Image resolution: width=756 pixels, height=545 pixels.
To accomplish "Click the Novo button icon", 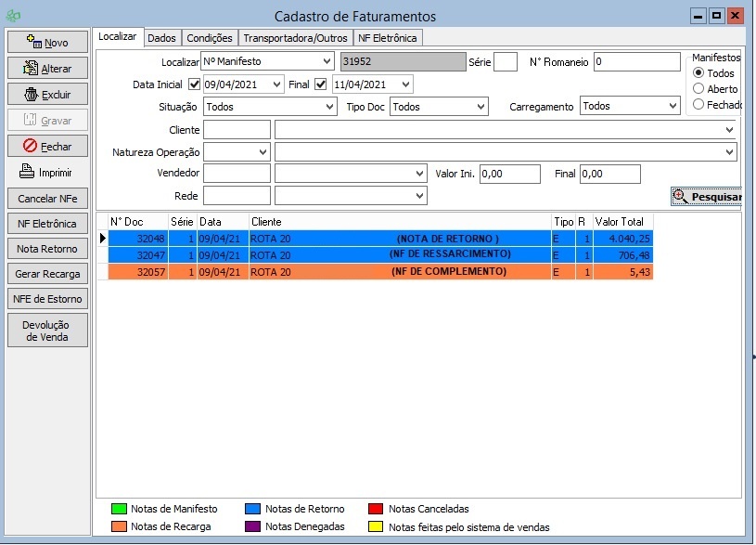I will pos(34,42).
